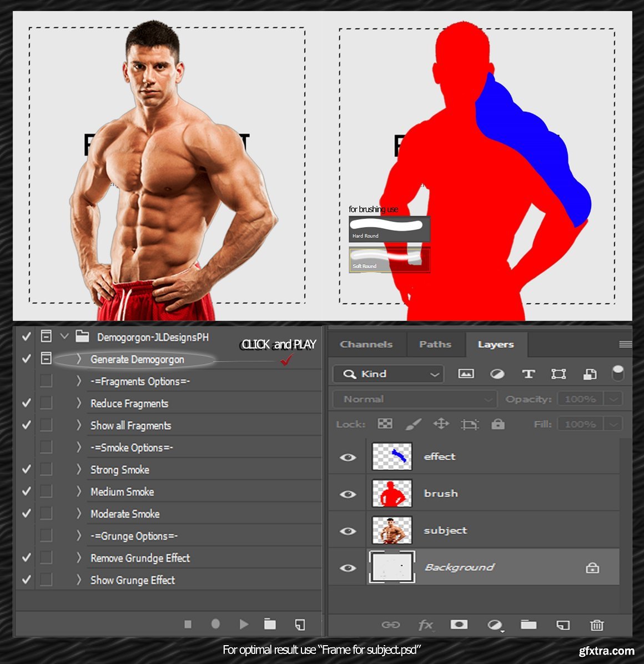The height and width of the screenshot is (664, 644).
Task: Switch to the Paths tab
Action: 435,345
